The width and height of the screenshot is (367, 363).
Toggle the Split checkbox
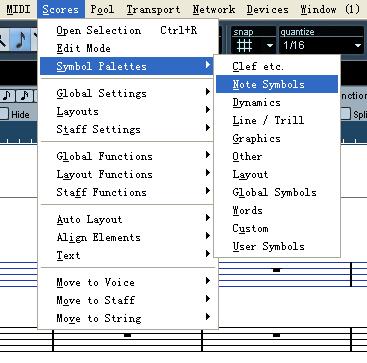pyautogui.click(x=345, y=114)
